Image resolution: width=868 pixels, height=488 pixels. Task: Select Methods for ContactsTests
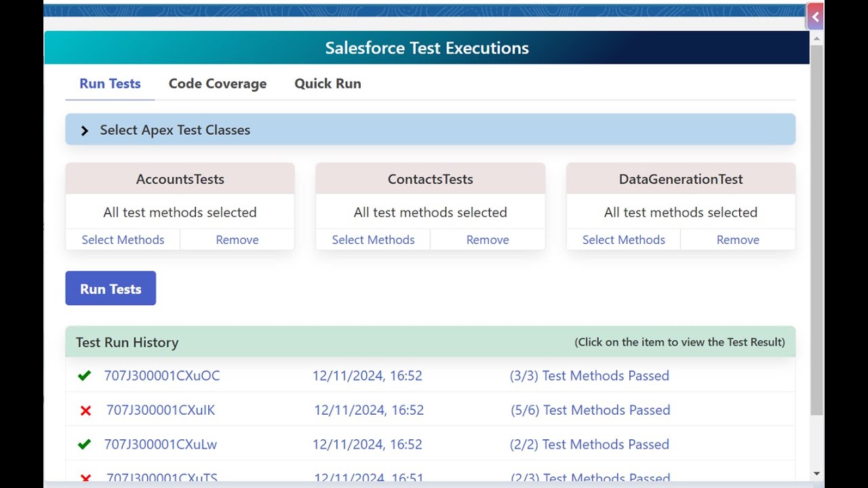[x=373, y=240]
